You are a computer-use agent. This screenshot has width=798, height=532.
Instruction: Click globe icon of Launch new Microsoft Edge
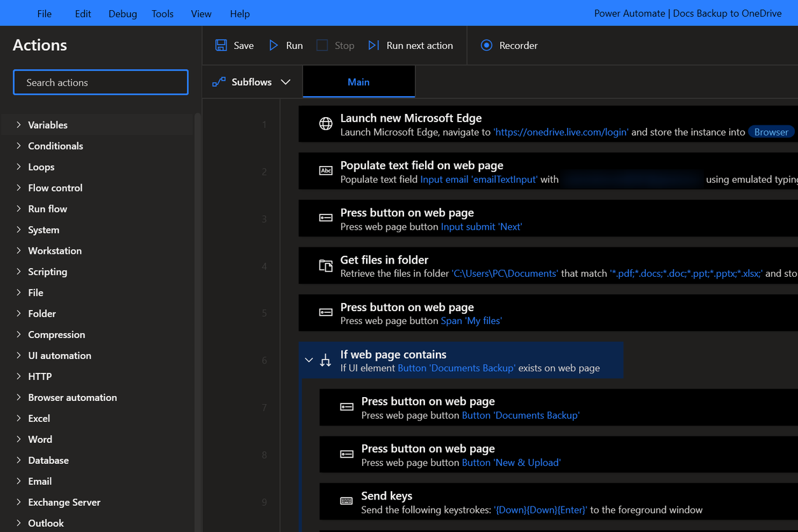[326, 123]
